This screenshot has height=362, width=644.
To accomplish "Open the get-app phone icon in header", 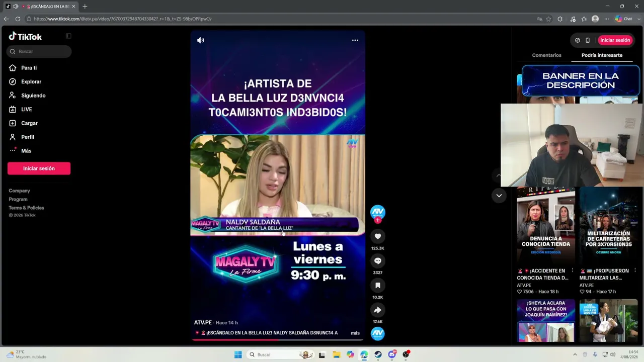I will click(587, 40).
